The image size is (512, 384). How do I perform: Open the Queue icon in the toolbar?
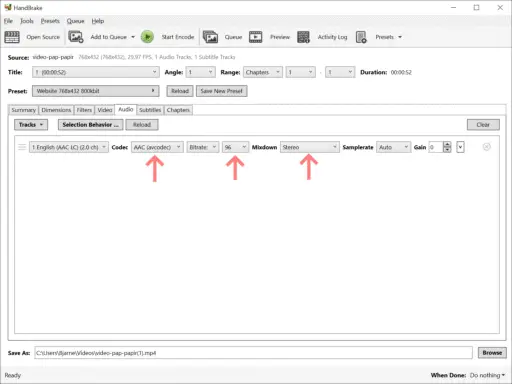(x=210, y=37)
